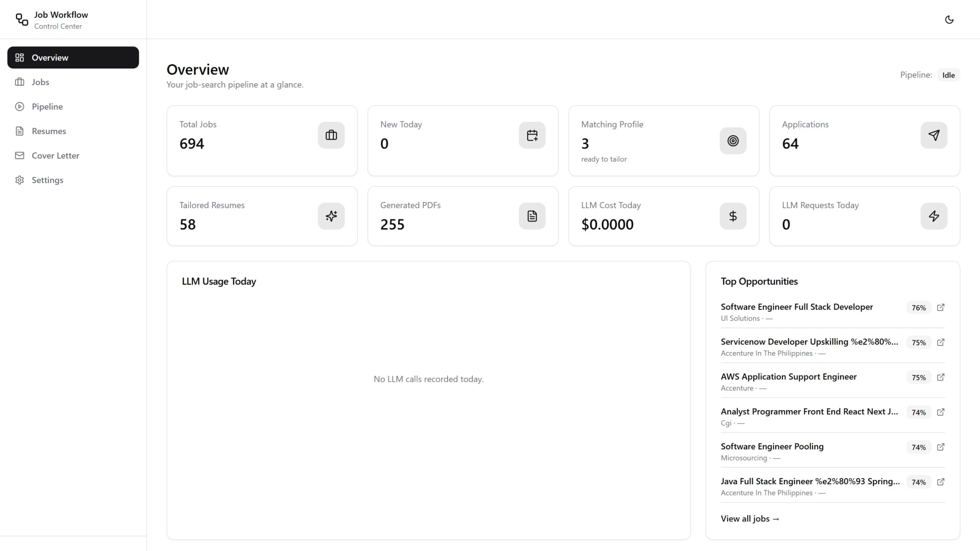Open Settings from the sidebar
Viewport: 980px width, 551px height.
click(x=73, y=180)
